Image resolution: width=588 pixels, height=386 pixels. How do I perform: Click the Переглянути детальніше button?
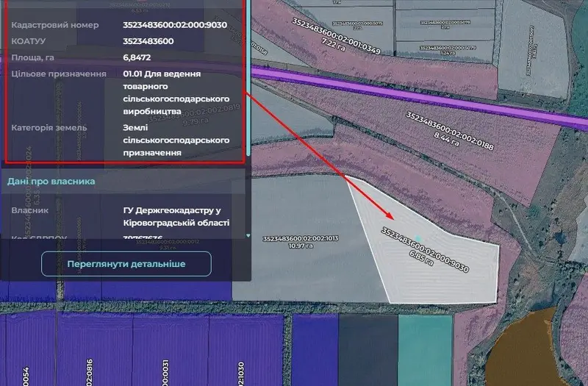click(x=126, y=264)
